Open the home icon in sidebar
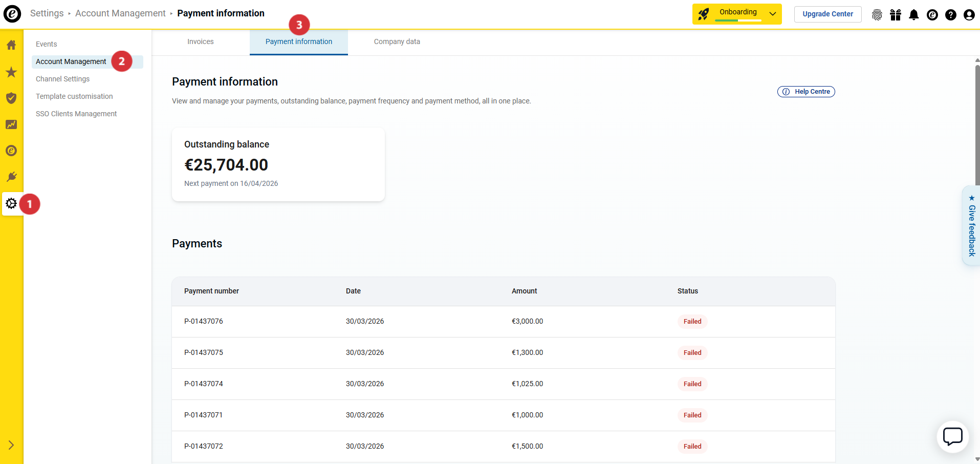980x464 pixels. click(11, 45)
